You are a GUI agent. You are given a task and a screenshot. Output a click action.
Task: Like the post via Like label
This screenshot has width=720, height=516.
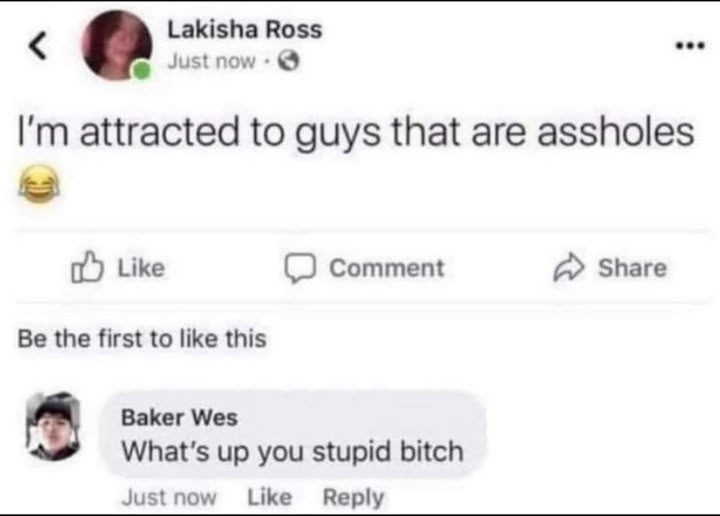pyautogui.click(x=141, y=268)
